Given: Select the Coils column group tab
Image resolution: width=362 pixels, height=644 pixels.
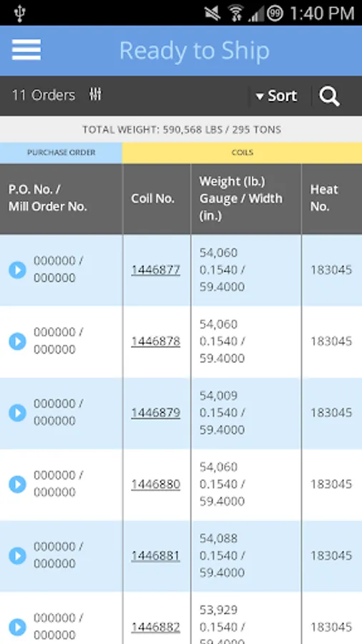Looking at the screenshot, I should 242,152.
